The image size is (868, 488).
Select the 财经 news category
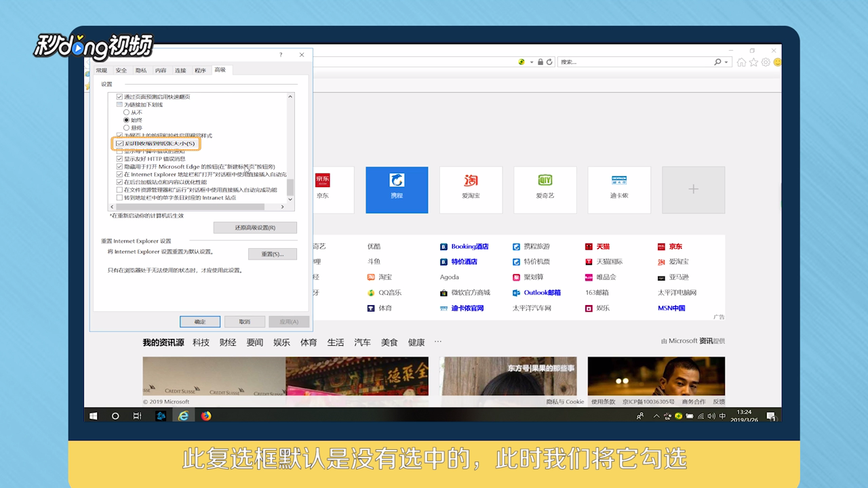click(x=228, y=342)
